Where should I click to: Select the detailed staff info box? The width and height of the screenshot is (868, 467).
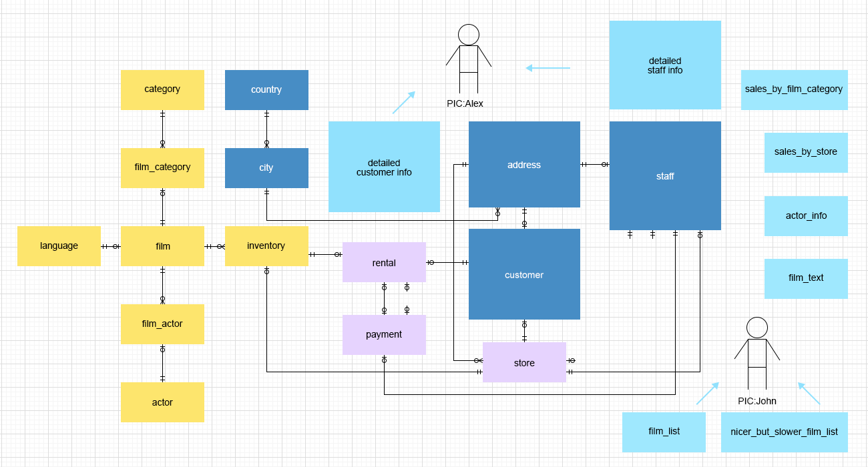pyautogui.click(x=665, y=65)
